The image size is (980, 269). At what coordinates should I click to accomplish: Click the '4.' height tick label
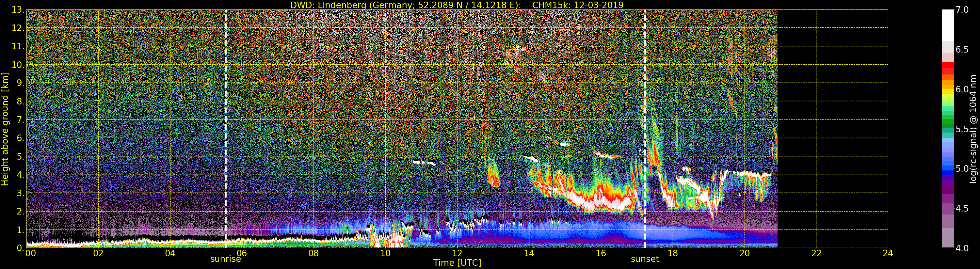pos(20,175)
